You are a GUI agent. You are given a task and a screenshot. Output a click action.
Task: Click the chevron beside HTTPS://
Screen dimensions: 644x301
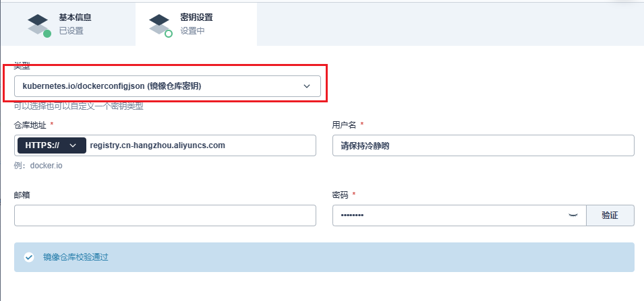73,145
